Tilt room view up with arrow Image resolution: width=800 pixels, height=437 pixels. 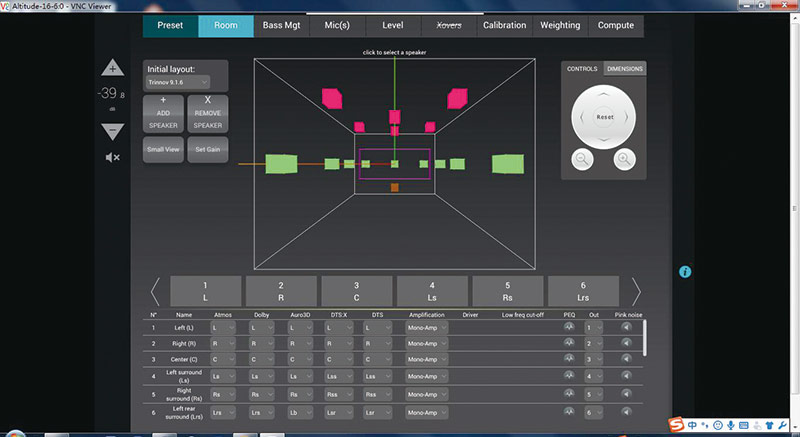point(604,94)
